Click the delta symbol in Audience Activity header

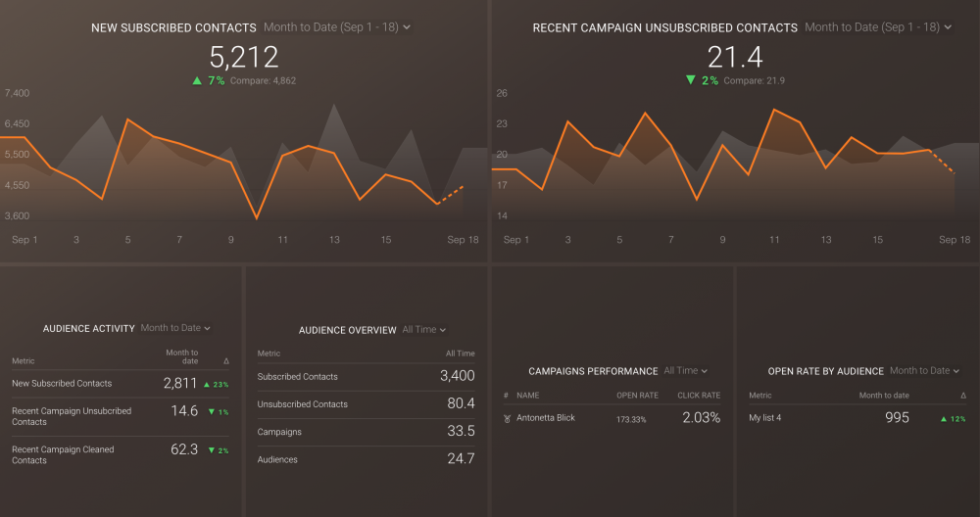226,360
